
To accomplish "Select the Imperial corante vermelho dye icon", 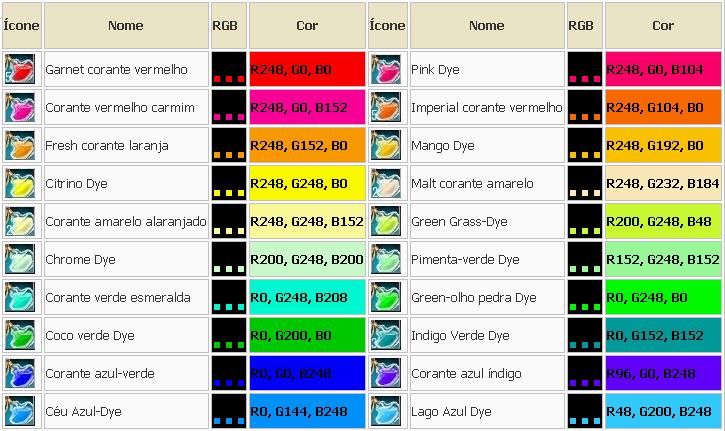I will pos(386,107).
